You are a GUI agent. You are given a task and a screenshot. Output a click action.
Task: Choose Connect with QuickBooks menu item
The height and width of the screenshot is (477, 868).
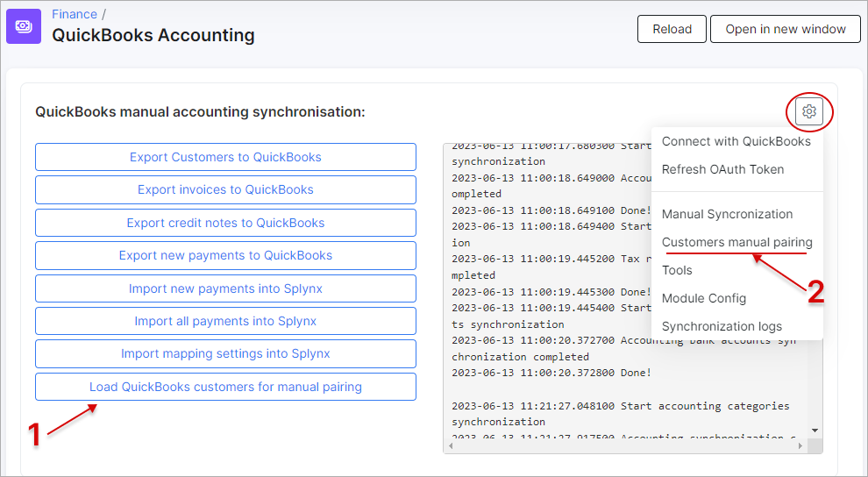[x=736, y=141]
